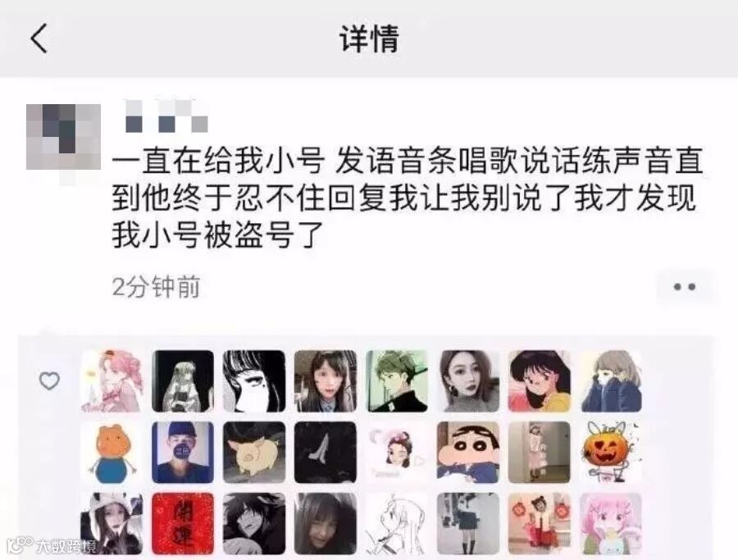Tap the heart like icon
This screenshot has width=738, height=560.
pos(49,380)
